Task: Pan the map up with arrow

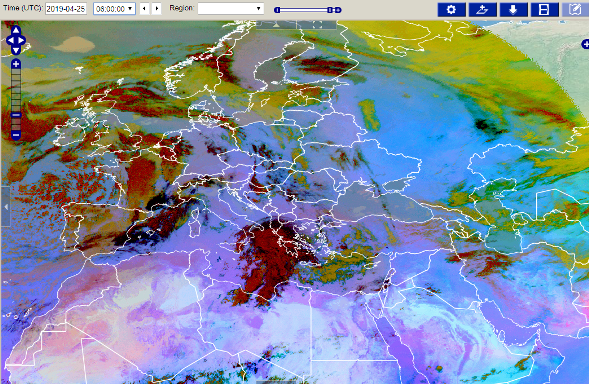Action: pyautogui.click(x=16, y=30)
